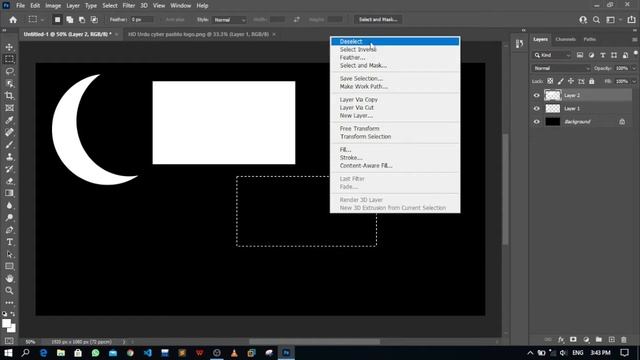This screenshot has width=640, height=360.
Task: Select the Horizontal Type tool
Action: [x=9, y=242]
